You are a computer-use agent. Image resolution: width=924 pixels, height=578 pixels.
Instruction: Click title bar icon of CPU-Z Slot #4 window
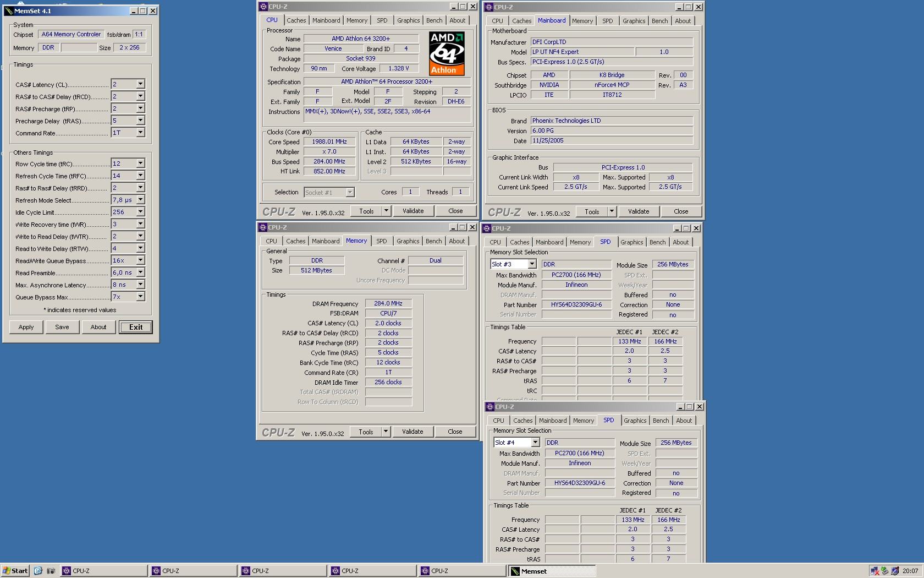pos(490,407)
